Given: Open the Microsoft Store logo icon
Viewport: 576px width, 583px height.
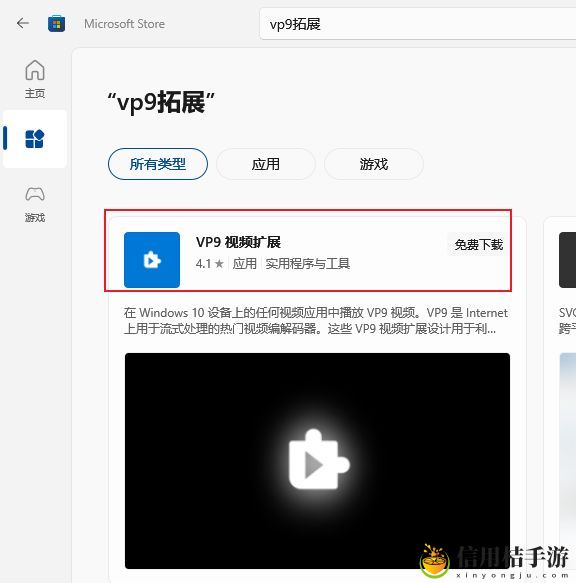Looking at the screenshot, I should point(57,24).
